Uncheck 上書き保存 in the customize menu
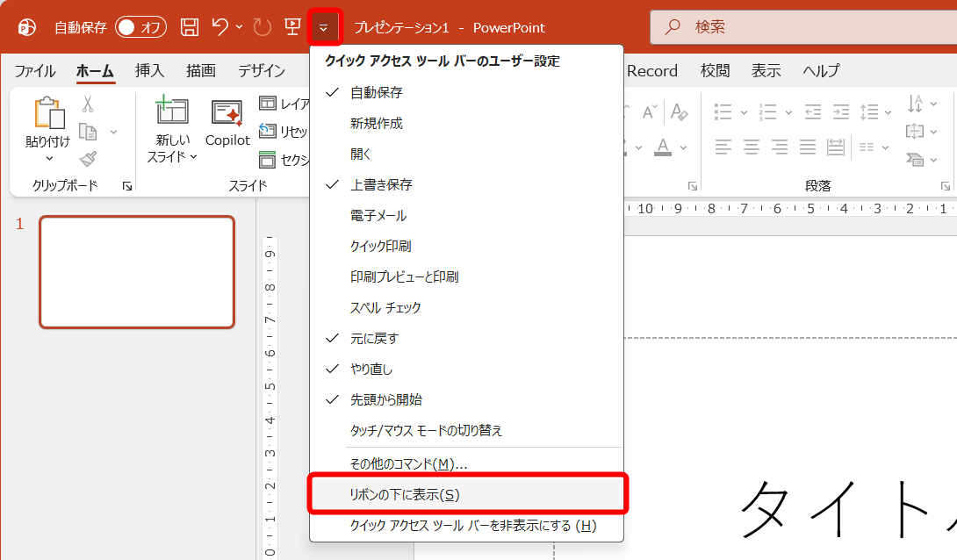This screenshot has width=957, height=560. [395, 184]
